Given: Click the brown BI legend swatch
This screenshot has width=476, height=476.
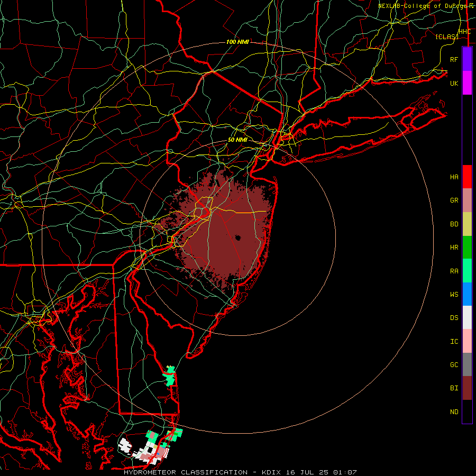Looking at the screenshot, I should tap(467, 388).
